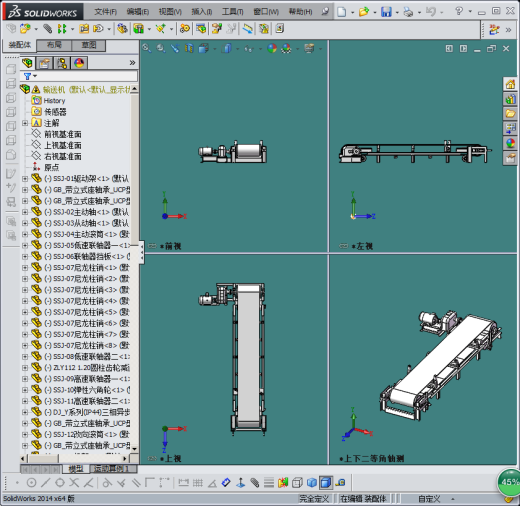Viewport: 520px width, 506px height.
Task: Click the Apply Scene icon in view toolbar
Action: pyautogui.click(x=286, y=49)
